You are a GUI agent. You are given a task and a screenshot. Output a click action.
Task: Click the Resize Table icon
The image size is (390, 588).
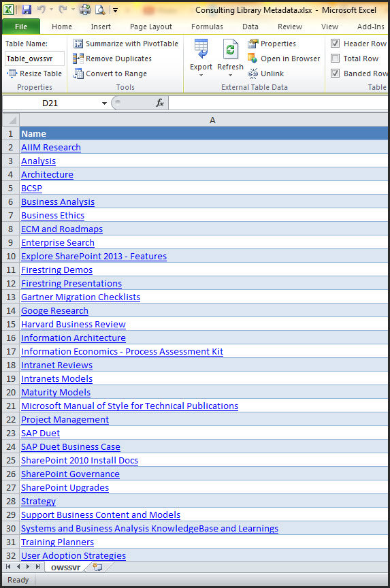pyautogui.click(x=12, y=73)
